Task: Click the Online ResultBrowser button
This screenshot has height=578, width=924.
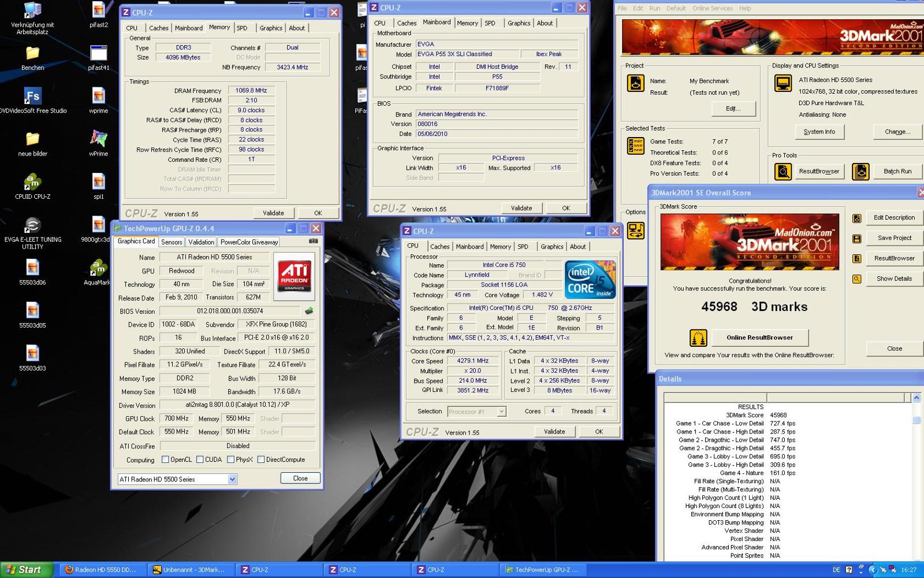Action: tap(759, 338)
